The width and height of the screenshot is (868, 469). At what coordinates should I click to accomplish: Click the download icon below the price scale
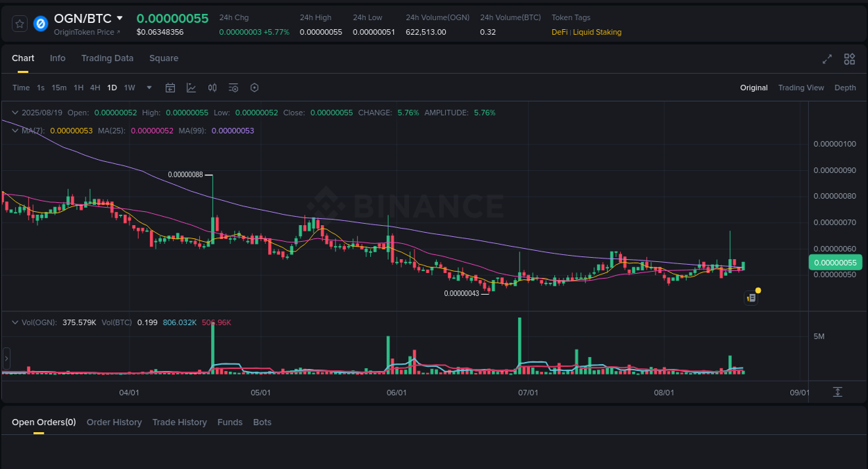pos(837,392)
